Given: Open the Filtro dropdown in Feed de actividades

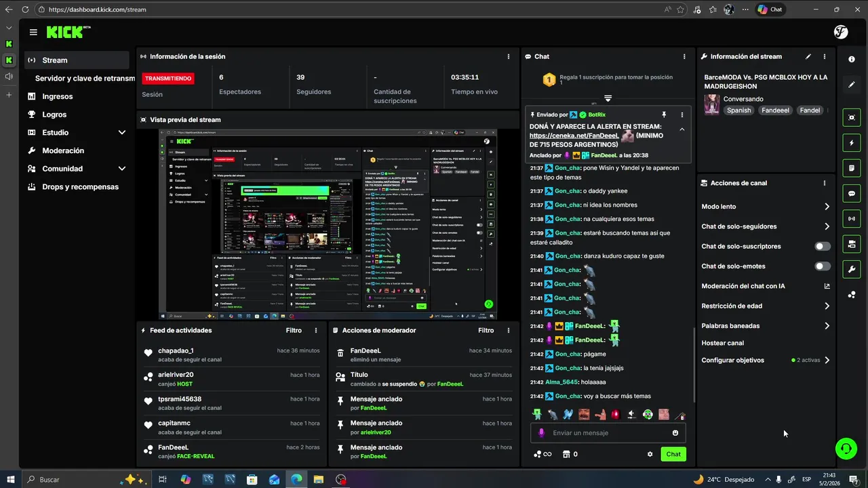Looking at the screenshot, I should click(x=294, y=331).
